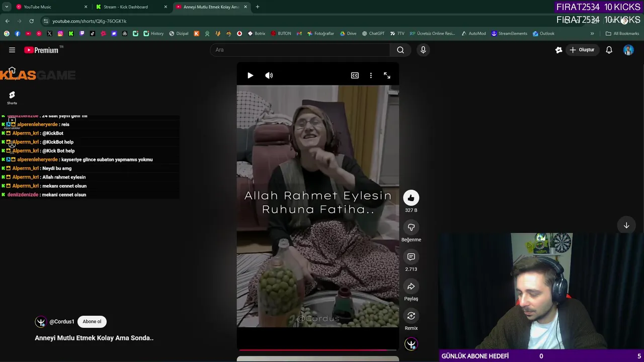Viewport: 644px width, 362px height.
Task: Go to the next Short arrow
Action: (x=626, y=226)
